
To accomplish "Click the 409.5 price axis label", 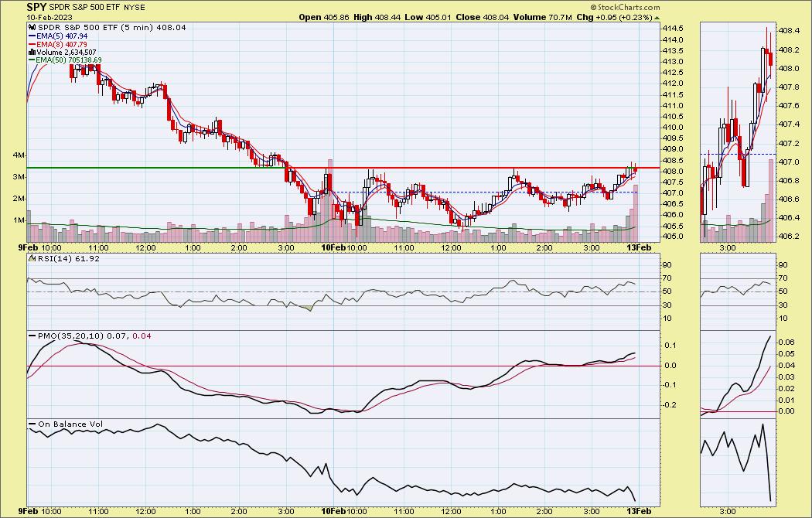I will click(674, 138).
